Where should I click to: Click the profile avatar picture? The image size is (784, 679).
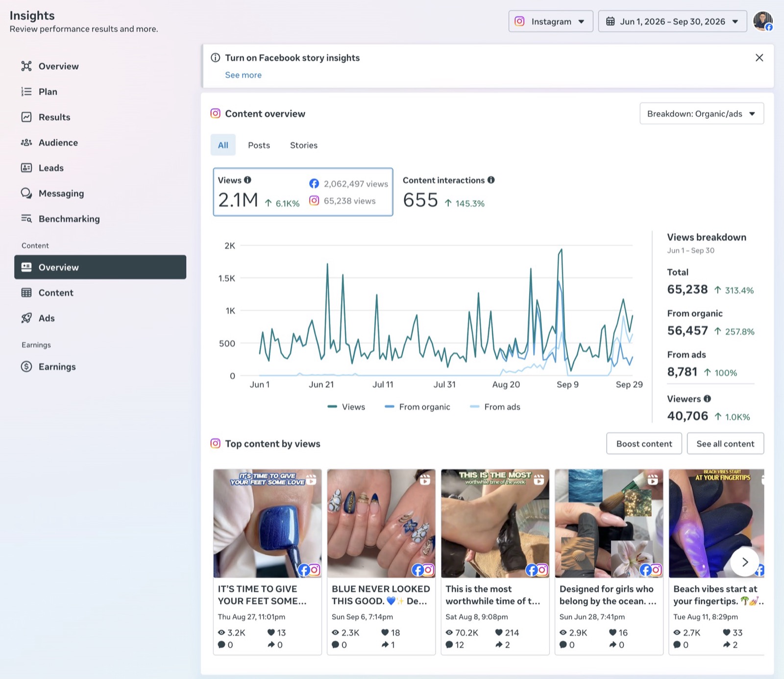[762, 21]
